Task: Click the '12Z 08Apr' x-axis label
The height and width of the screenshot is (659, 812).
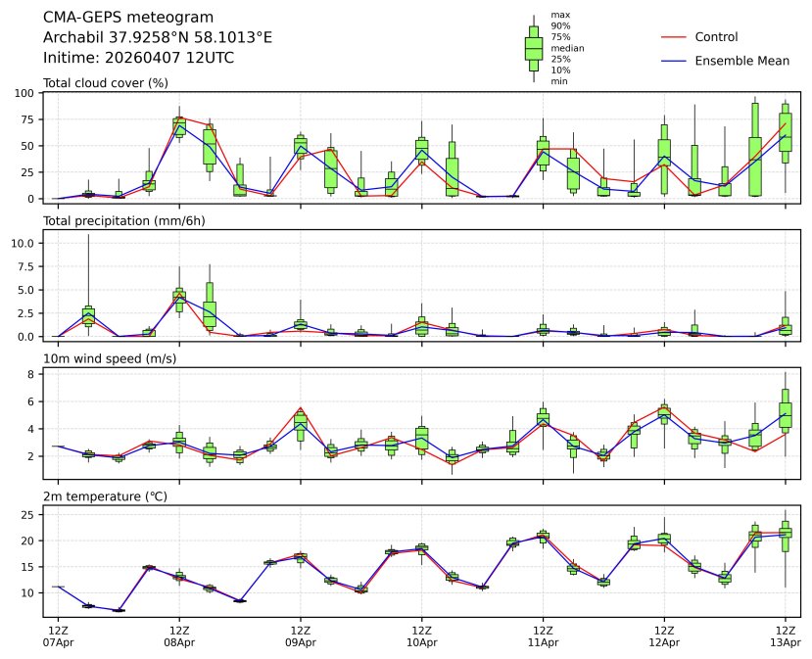Action: [x=179, y=636]
